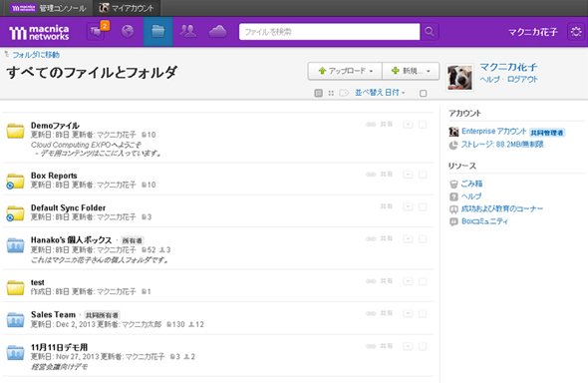Click the link icon on Box Reports row

point(371,175)
